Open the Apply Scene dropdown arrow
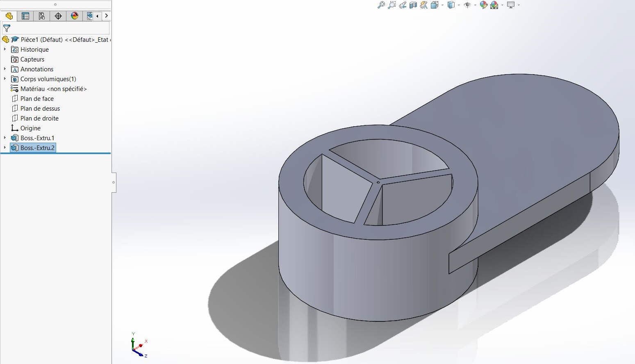 click(502, 5)
